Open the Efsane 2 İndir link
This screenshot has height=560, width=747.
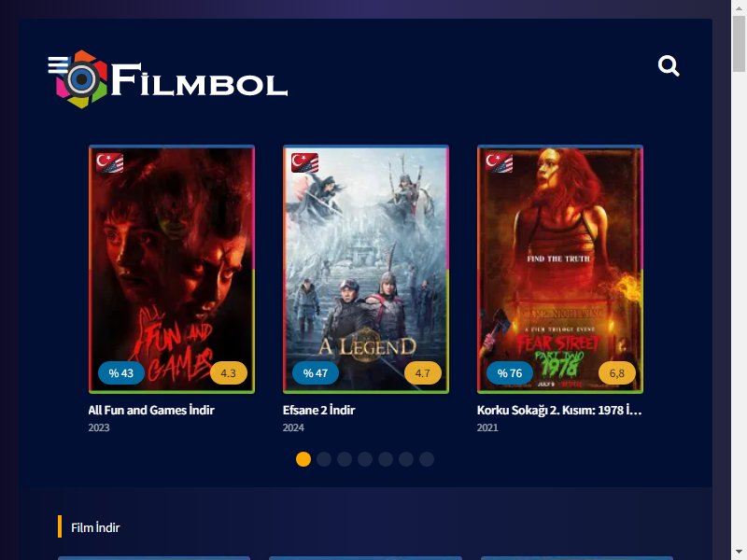[318, 410]
